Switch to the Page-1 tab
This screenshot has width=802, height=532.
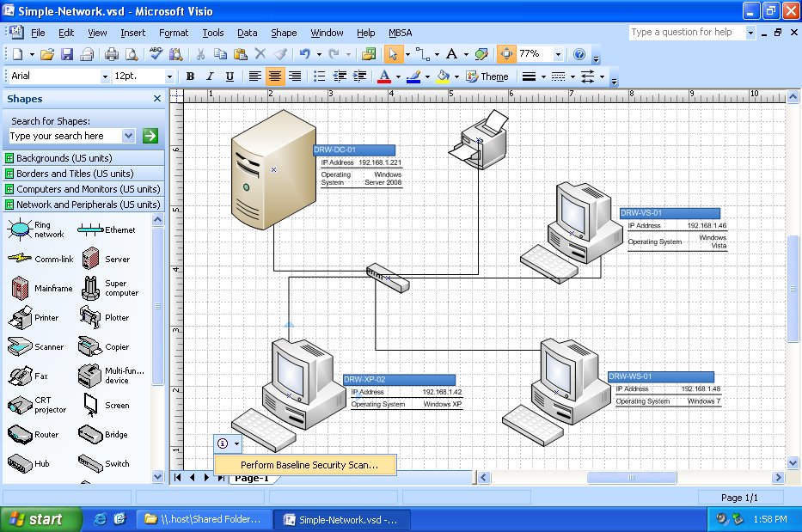click(x=251, y=477)
